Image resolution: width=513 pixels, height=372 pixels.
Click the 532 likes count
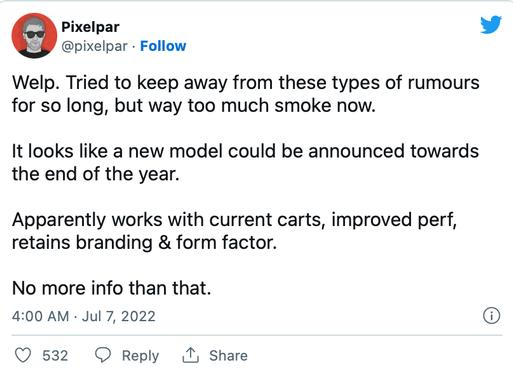(x=55, y=355)
